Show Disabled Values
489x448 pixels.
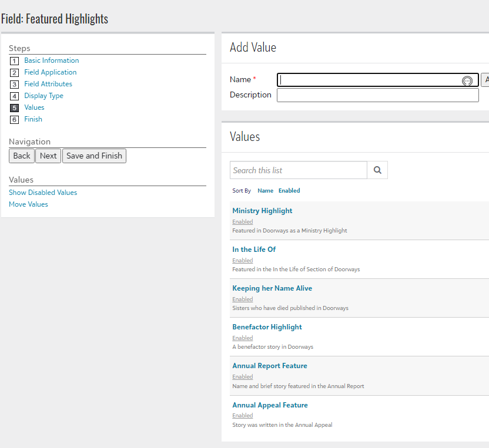(x=43, y=193)
